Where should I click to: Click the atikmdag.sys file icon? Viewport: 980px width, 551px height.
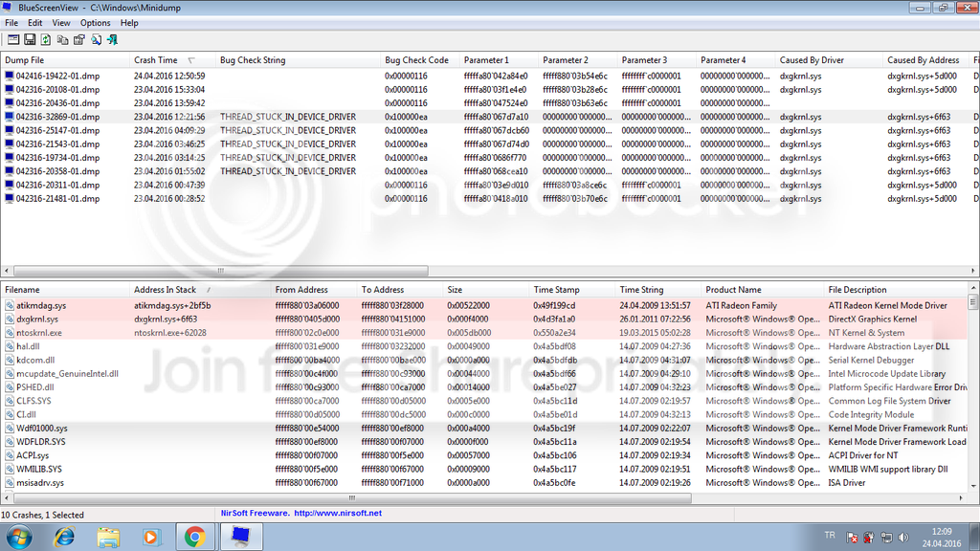coord(10,305)
